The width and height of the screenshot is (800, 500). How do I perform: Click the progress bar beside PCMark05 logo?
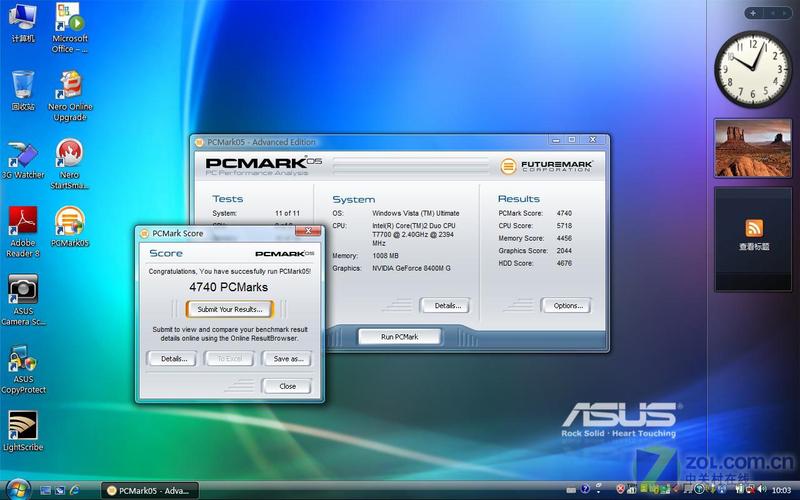[x=411, y=166]
